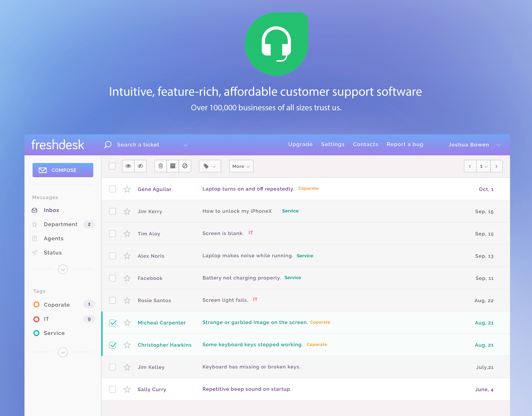Open the page number dropdown
This screenshot has height=416, width=532.
coord(483,166)
